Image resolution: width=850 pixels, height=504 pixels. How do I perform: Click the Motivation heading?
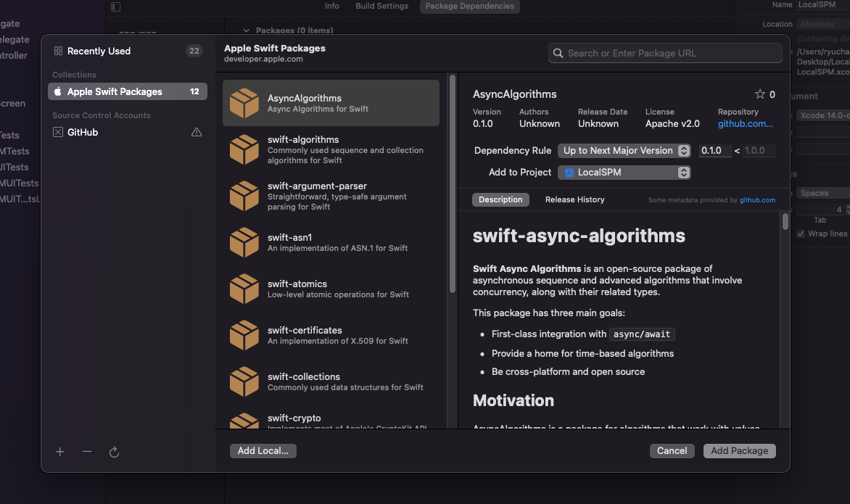tap(513, 400)
